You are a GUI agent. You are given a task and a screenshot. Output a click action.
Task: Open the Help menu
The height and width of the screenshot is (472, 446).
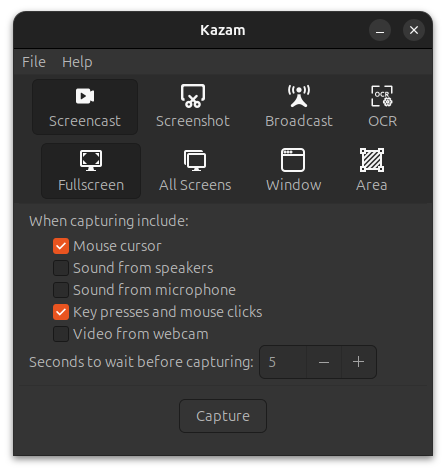[x=77, y=62]
